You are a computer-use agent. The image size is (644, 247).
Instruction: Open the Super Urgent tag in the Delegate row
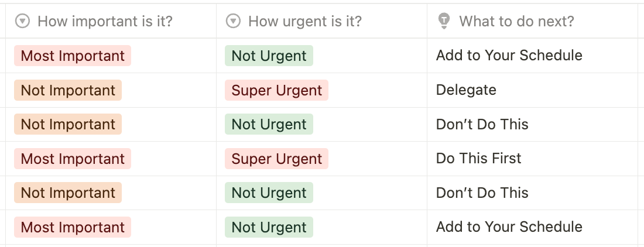[x=276, y=90]
